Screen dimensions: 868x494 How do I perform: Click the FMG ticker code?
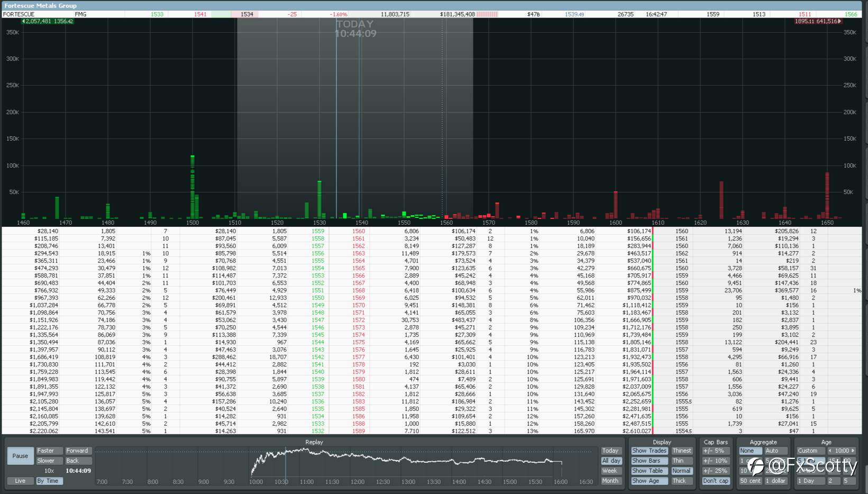pyautogui.click(x=81, y=14)
